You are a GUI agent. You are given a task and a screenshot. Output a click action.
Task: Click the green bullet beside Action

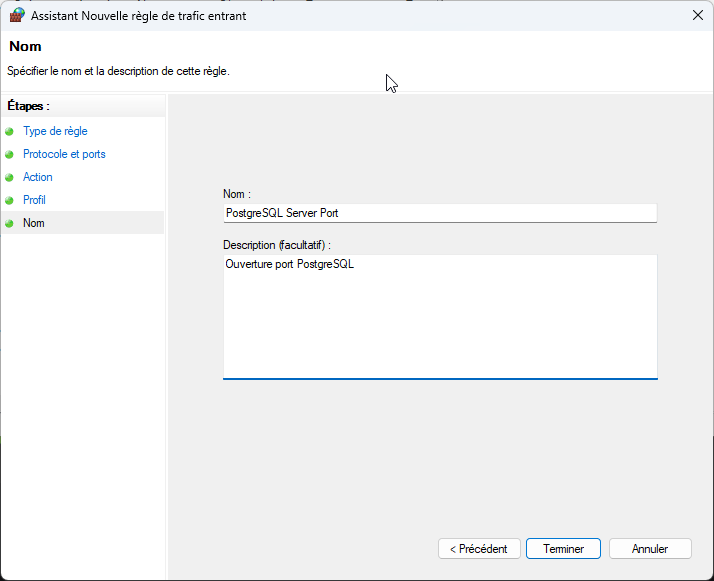pos(10,177)
